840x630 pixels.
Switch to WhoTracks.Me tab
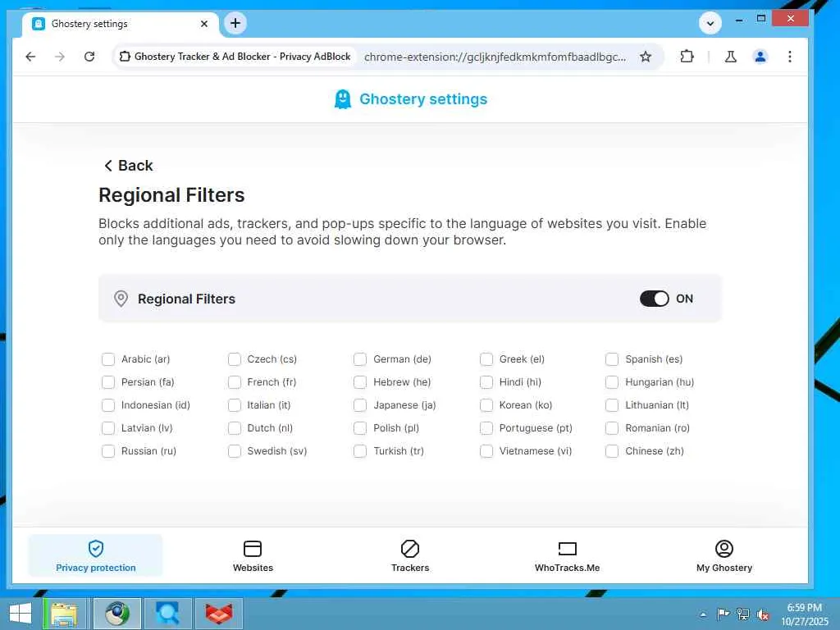(568, 555)
